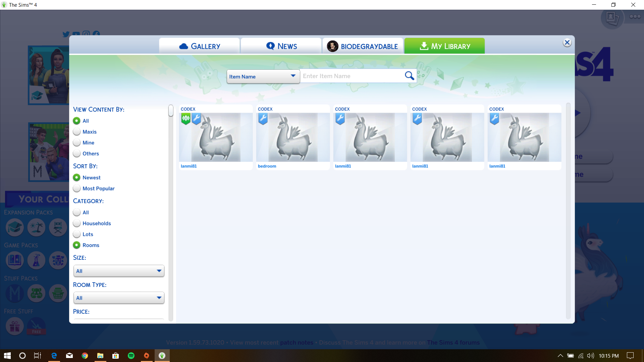Open File Explorer from the taskbar
The height and width of the screenshot is (362, 644).
point(100,356)
